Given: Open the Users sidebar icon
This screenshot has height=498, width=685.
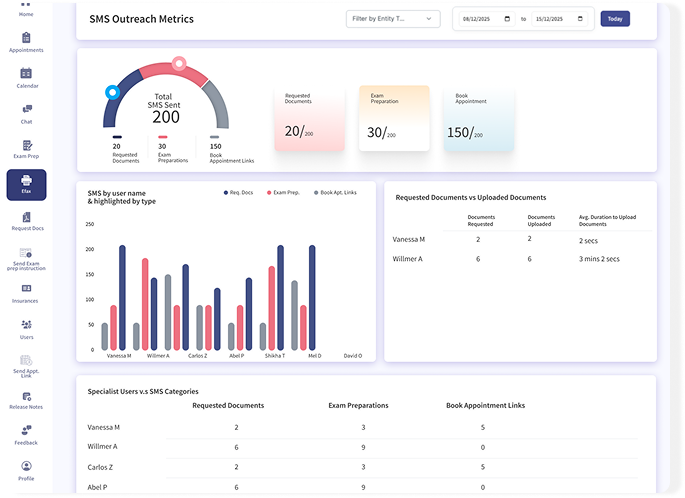Looking at the screenshot, I should [x=26, y=325].
